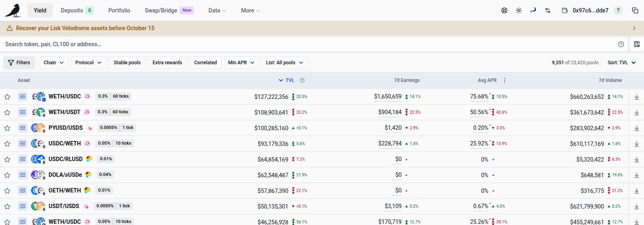Viewport: 644px width, 225px height.
Task: Click the token pair logo of PYUSD/USDS
Action: tap(38, 128)
